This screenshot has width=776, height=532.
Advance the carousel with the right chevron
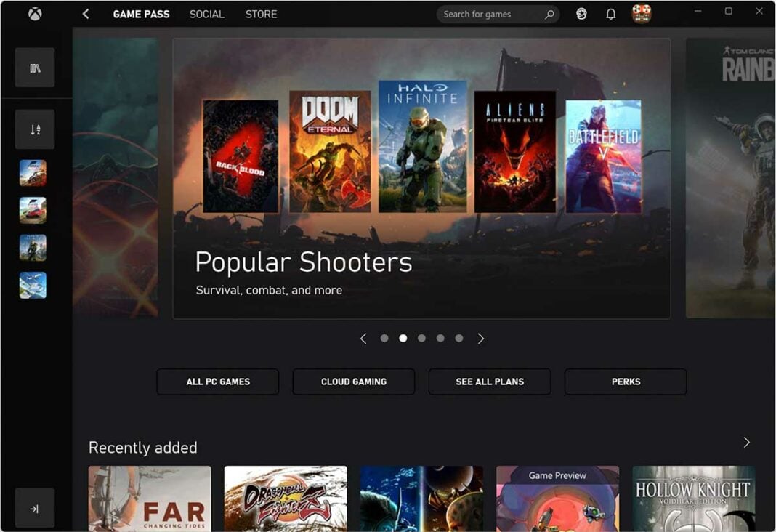pyautogui.click(x=480, y=338)
